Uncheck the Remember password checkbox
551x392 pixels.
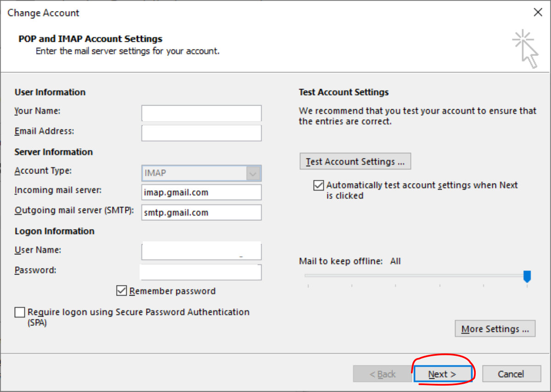tap(122, 291)
